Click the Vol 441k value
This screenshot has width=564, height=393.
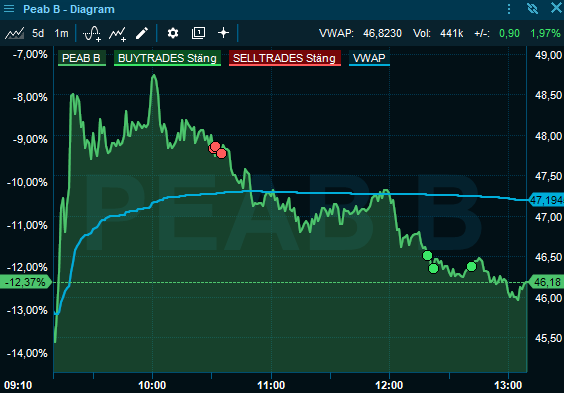point(451,33)
